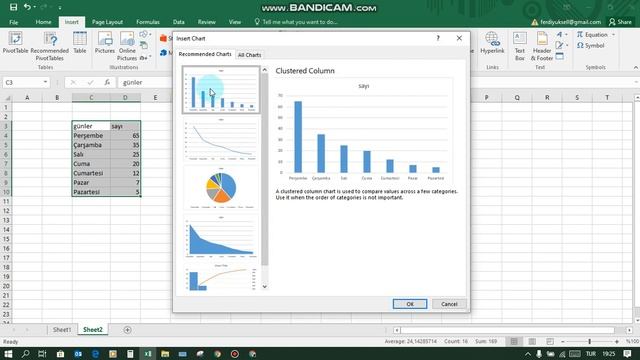Image resolution: width=640 pixels, height=360 pixels.
Task: Open the Action Center notifications
Action: 627,354
